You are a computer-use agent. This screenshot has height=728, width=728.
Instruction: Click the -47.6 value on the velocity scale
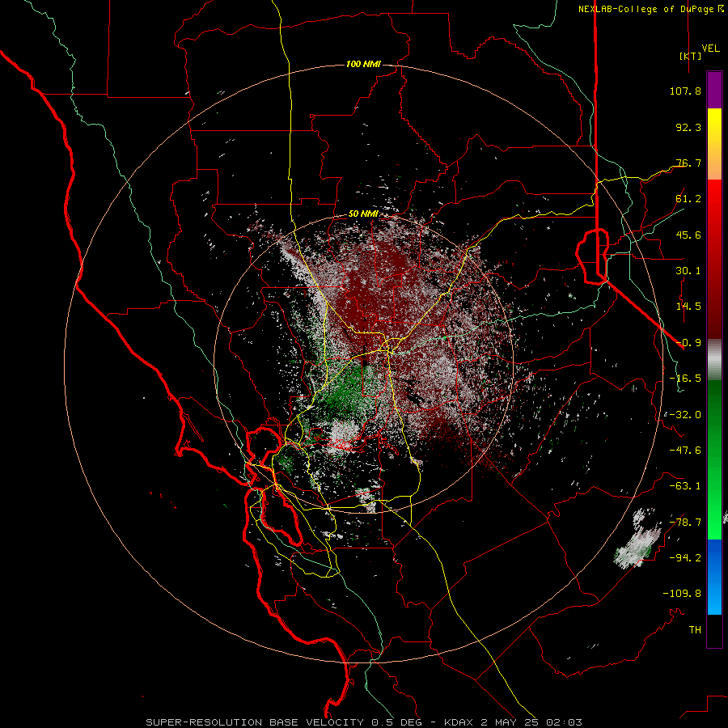[685, 451]
